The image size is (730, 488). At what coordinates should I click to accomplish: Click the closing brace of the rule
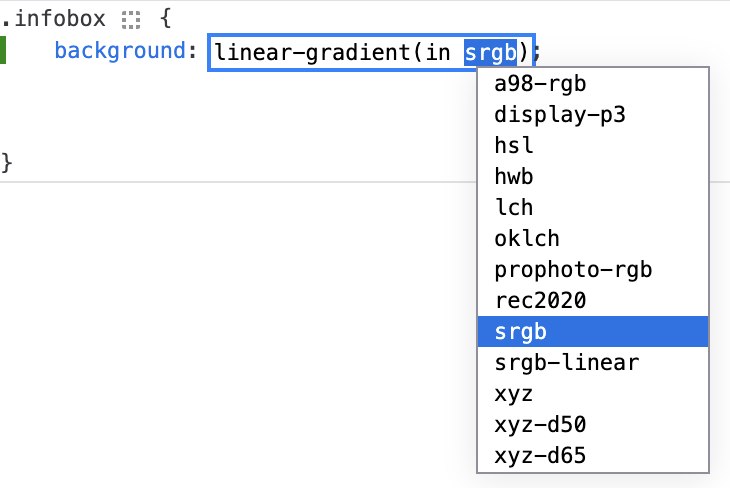pos(7,161)
